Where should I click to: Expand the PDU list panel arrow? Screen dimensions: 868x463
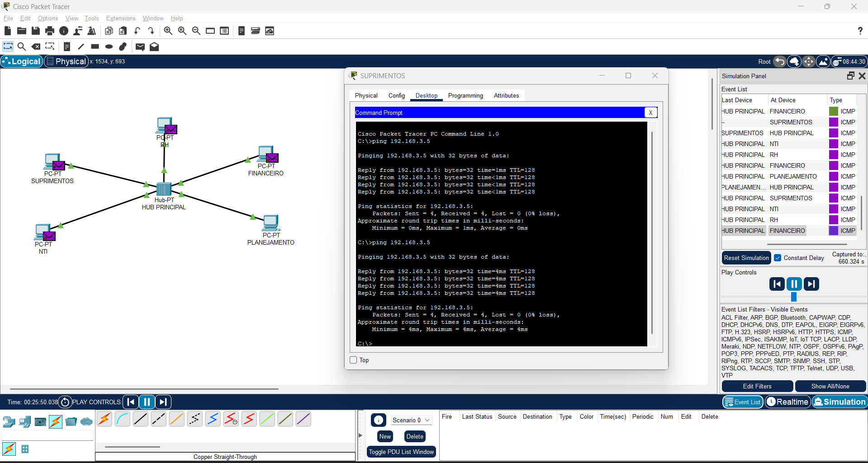[360, 435]
